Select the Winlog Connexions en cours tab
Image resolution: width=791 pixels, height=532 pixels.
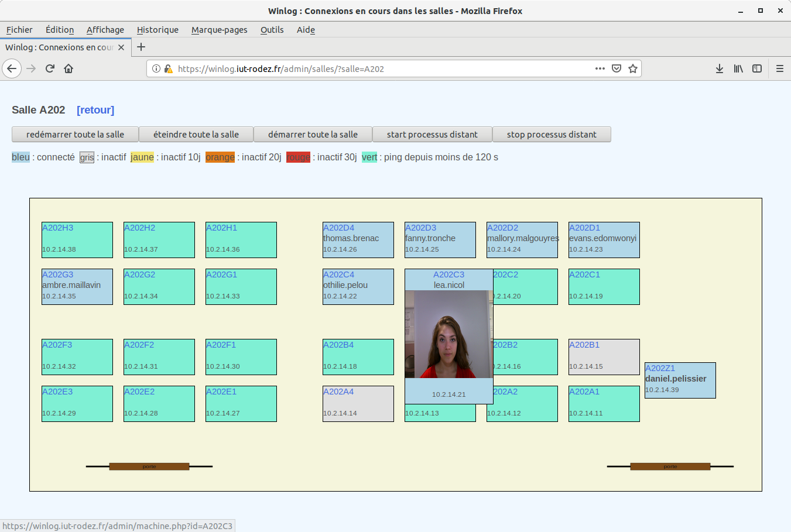[x=64, y=47]
